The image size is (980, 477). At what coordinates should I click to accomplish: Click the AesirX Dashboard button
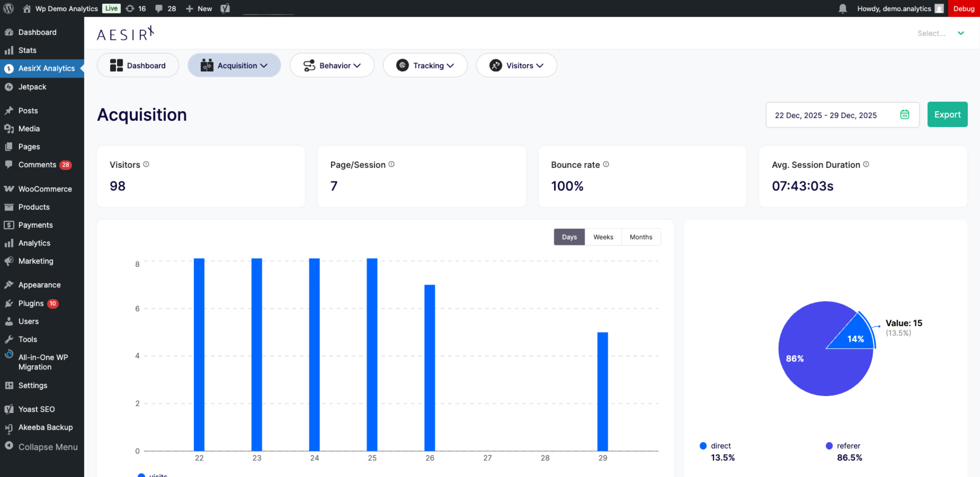point(138,65)
